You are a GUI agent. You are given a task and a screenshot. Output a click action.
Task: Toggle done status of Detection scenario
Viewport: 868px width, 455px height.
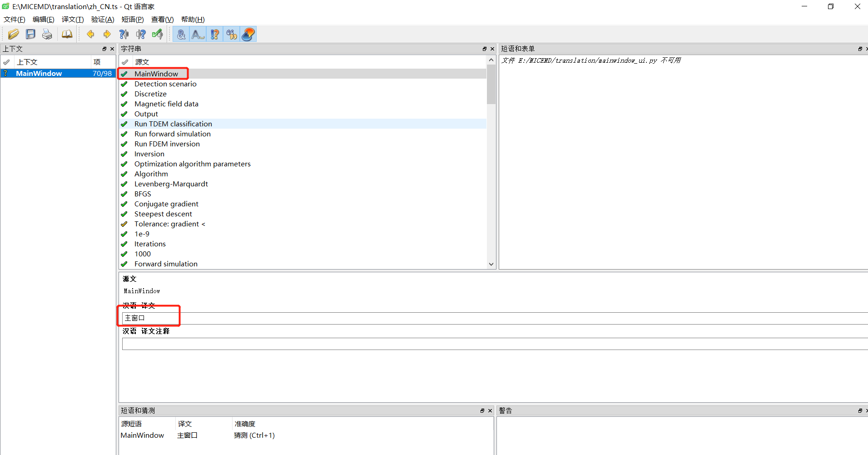pos(124,84)
